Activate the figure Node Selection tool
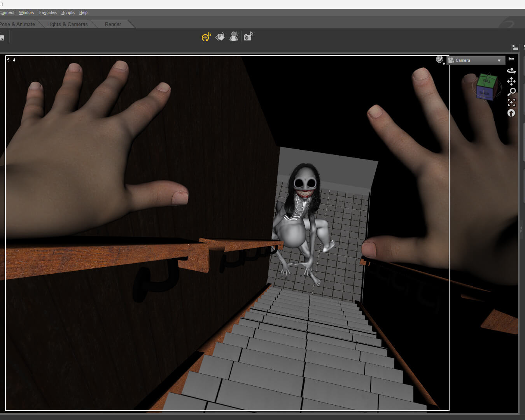Screen dimensions: 525x420 coord(234,37)
